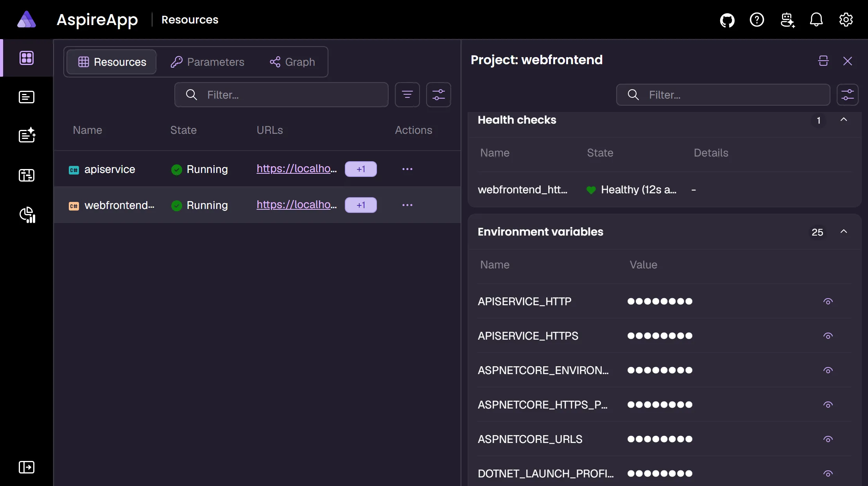868x486 pixels.
Task: Open apiservice actions ellipsis menu
Action: 407,169
